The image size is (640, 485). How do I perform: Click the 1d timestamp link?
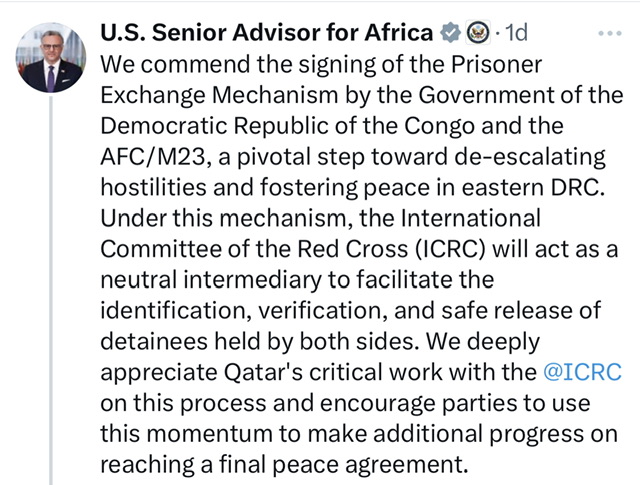tap(516, 33)
